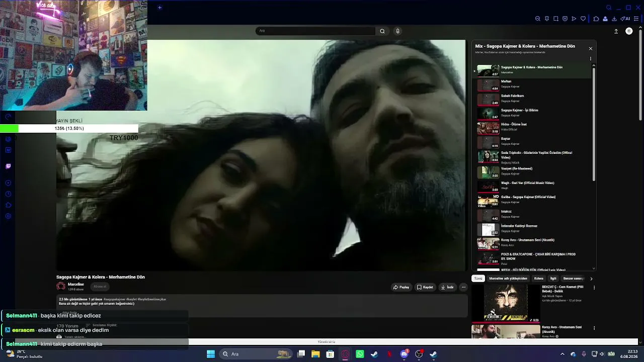The height and width of the screenshot is (362, 644).
Task: Open more options for Koray Avcı suggestion
Action: [594, 328]
